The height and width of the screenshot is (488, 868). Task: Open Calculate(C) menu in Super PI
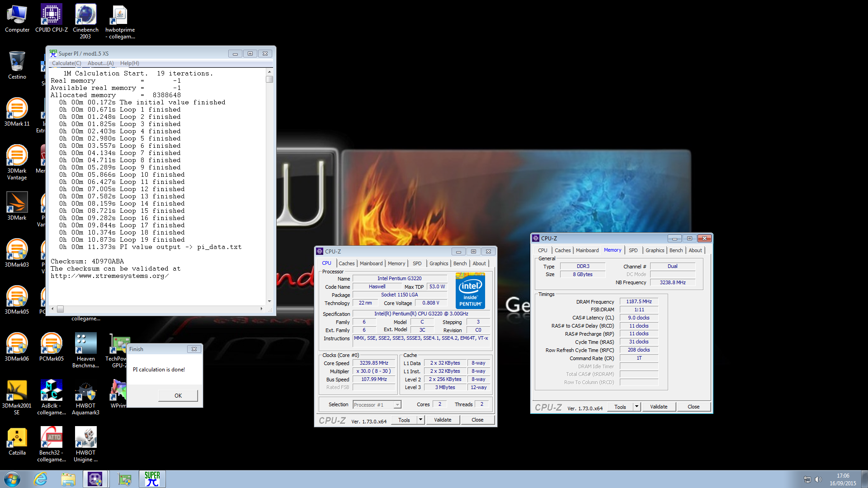click(66, 63)
